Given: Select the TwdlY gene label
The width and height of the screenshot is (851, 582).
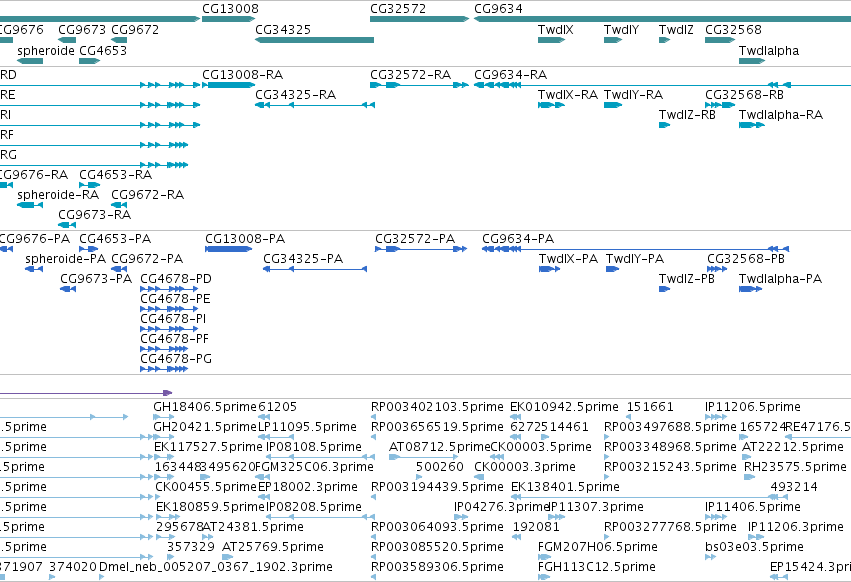Looking at the screenshot, I should pyautogui.click(x=621, y=29).
